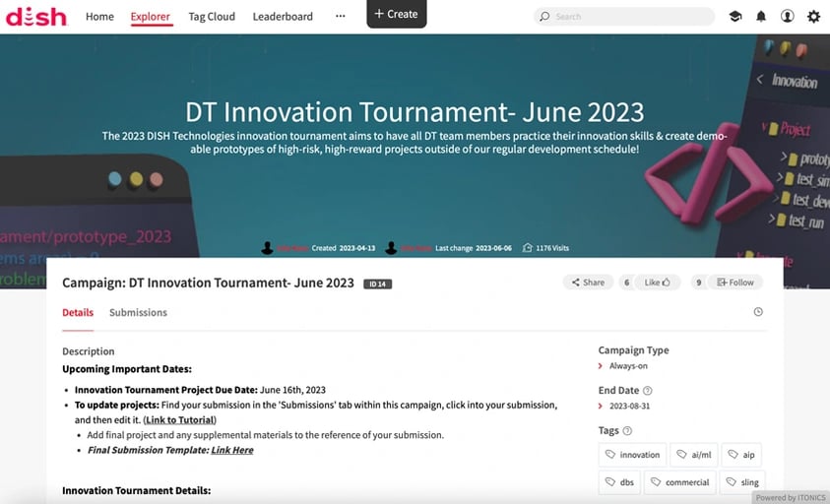Open the settings gear

click(813, 17)
